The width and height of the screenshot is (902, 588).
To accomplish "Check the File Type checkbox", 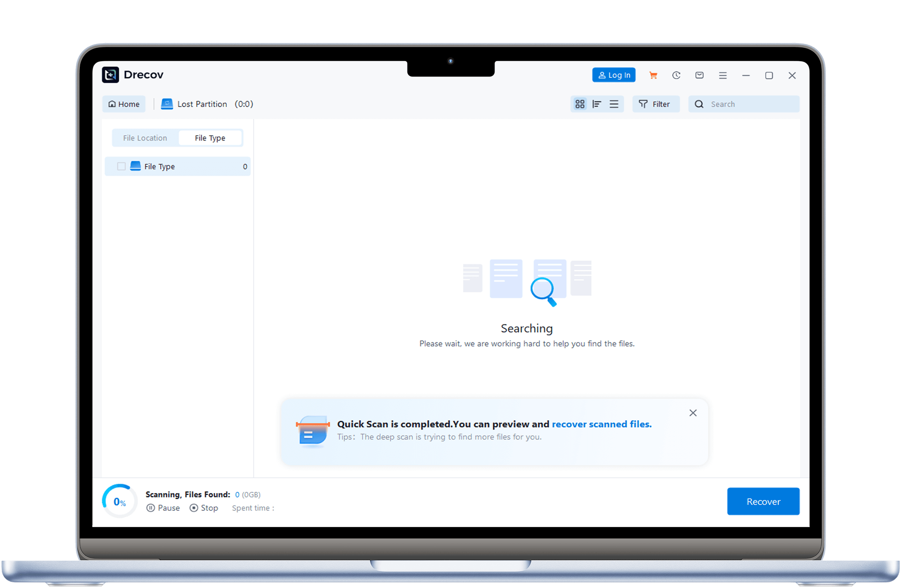I will pyautogui.click(x=121, y=167).
